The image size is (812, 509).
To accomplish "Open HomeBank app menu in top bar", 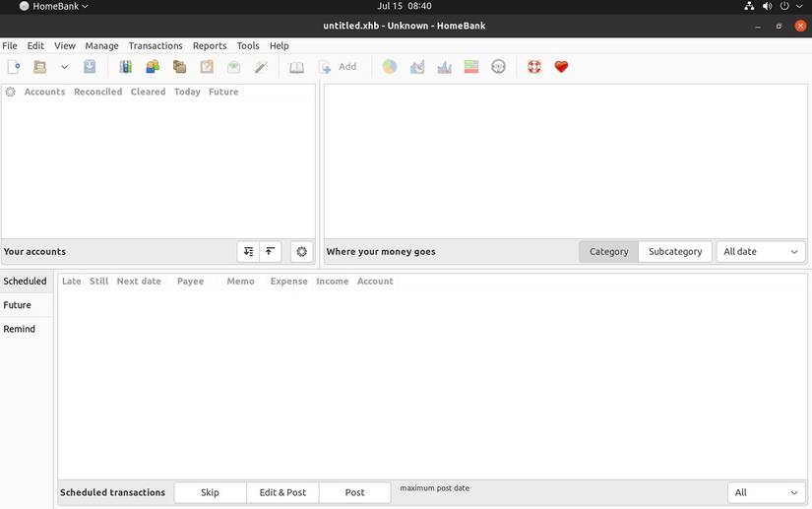I will [53, 6].
